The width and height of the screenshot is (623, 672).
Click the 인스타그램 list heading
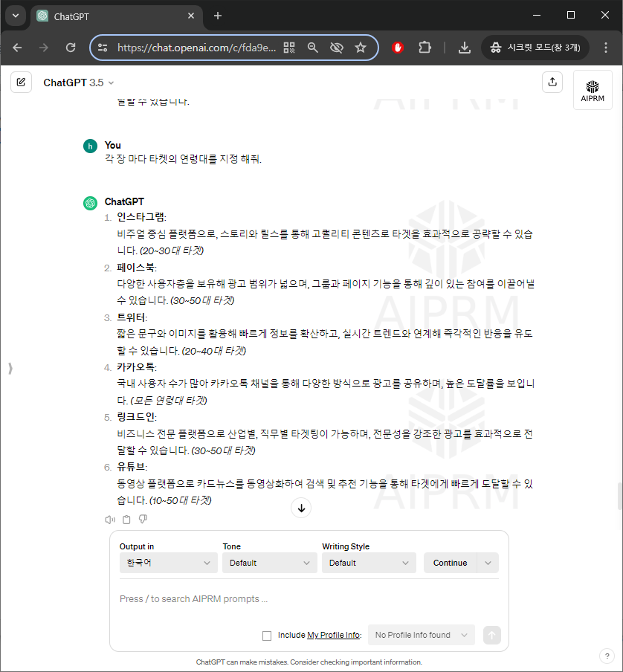[141, 217]
